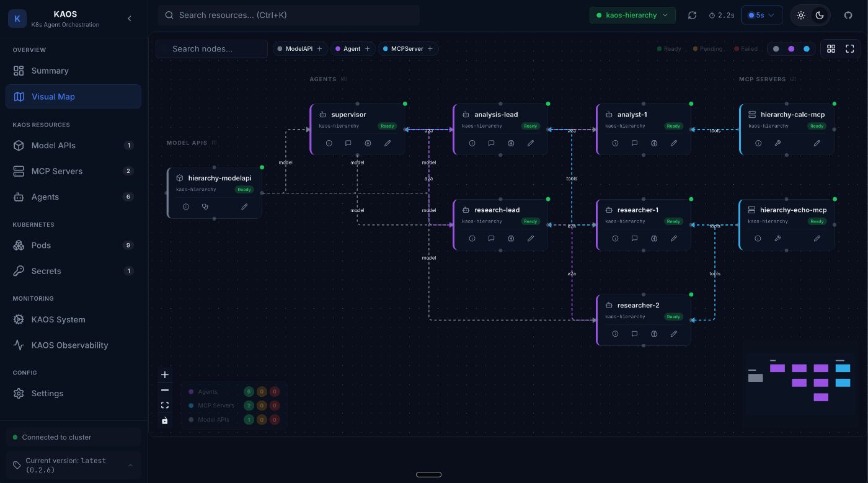Add an Agent filter with its plus button
Viewport: 868px width, 483px height.
(368, 48)
